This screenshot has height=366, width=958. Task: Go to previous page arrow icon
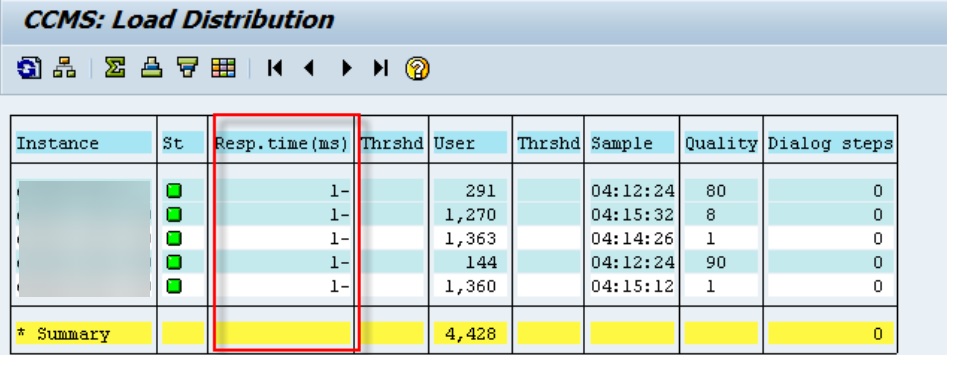(309, 68)
